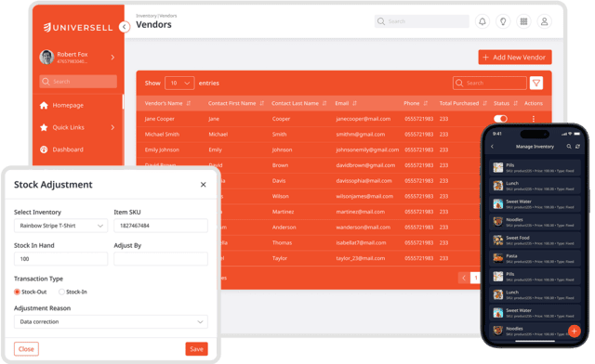This screenshot has width=595, height=364.
Task: Click the top header search field
Action: click(421, 21)
